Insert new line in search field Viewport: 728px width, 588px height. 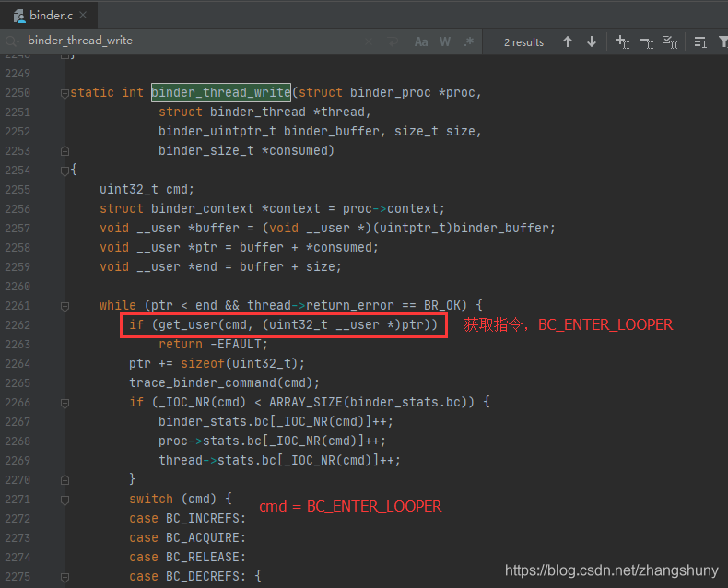coord(393,41)
